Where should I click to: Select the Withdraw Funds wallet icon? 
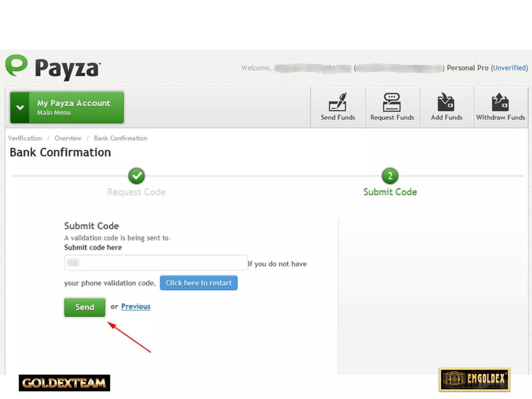point(500,102)
